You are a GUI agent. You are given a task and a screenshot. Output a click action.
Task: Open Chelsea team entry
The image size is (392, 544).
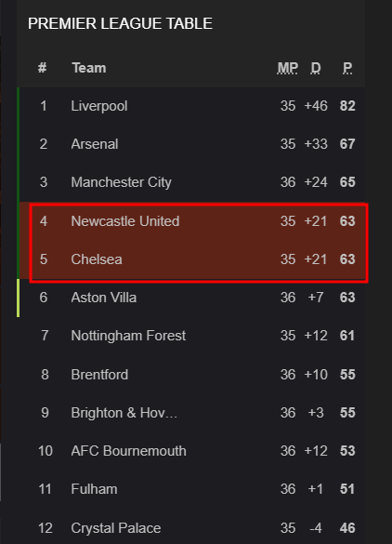(97, 259)
